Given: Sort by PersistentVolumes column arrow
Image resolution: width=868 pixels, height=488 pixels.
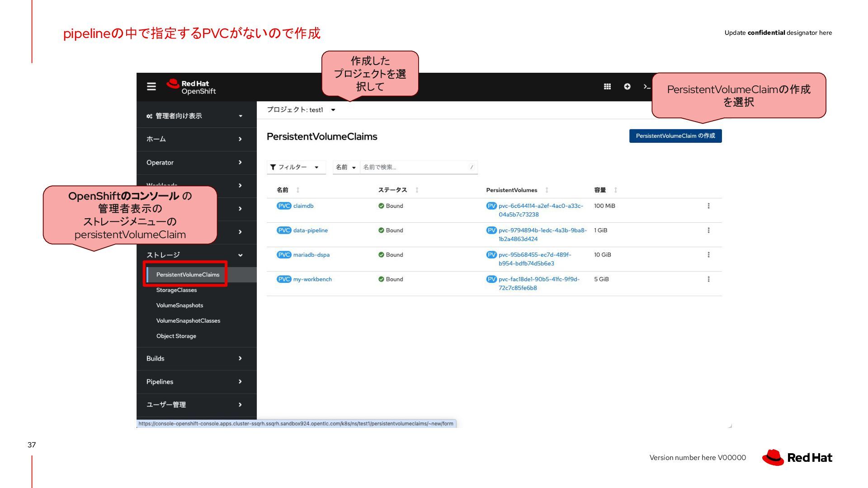Looking at the screenshot, I should [x=547, y=190].
